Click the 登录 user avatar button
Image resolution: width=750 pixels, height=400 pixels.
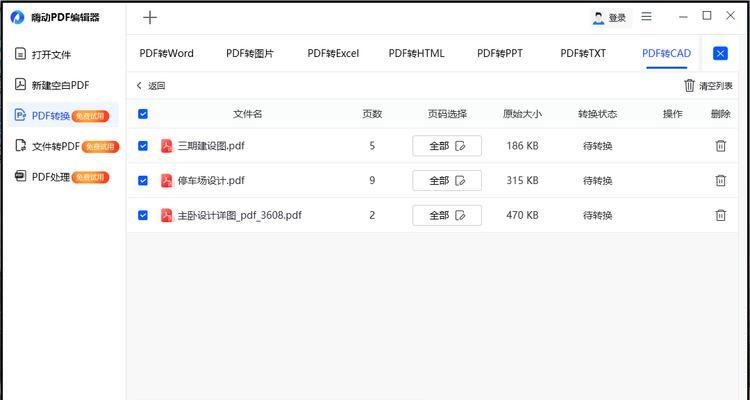click(609, 18)
